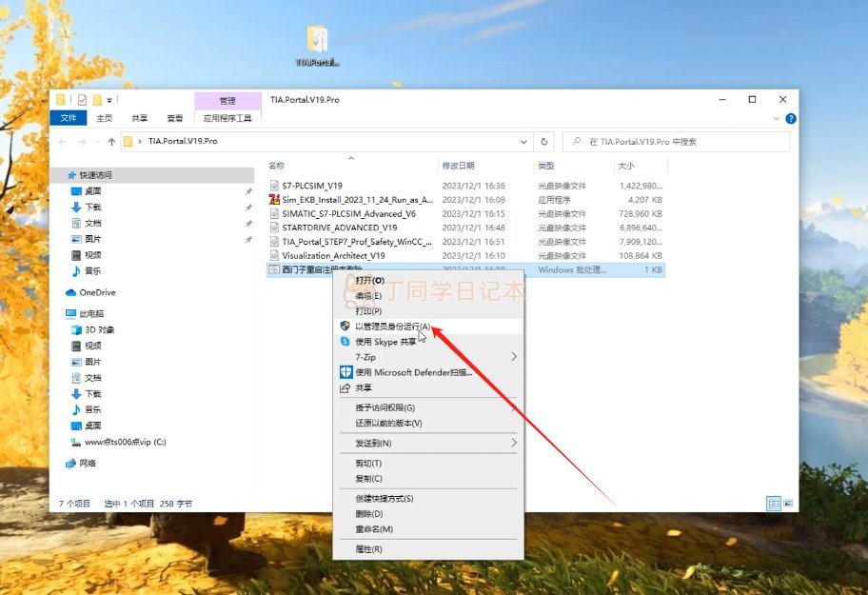Image resolution: width=868 pixels, height=595 pixels.
Task: Select STARTDRIVE_ADVANCED_V19 file
Action: 340,228
